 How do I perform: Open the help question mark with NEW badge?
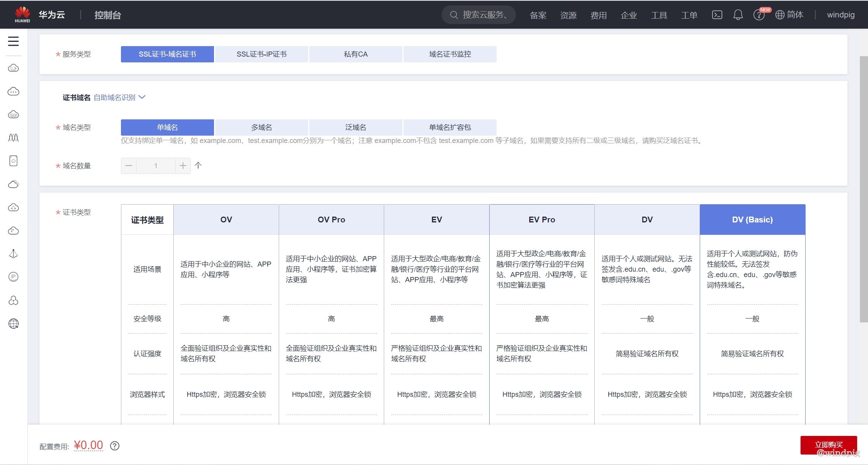759,15
